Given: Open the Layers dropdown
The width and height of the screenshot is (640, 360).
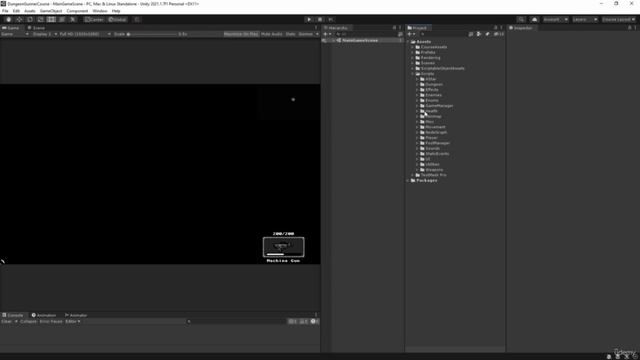Looking at the screenshot, I should (585, 20).
